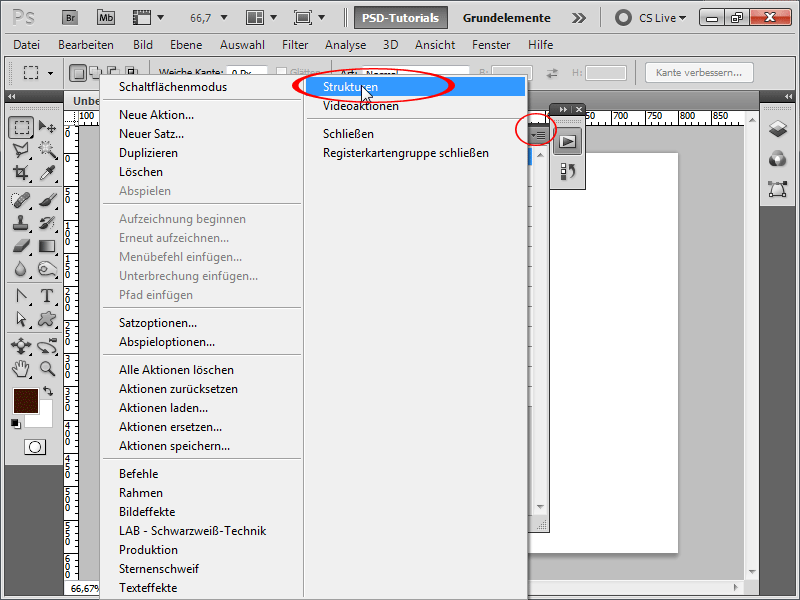Image resolution: width=800 pixels, height=600 pixels.
Task: Open the Layers panel icon
Action: pyautogui.click(x=778, y=129)
